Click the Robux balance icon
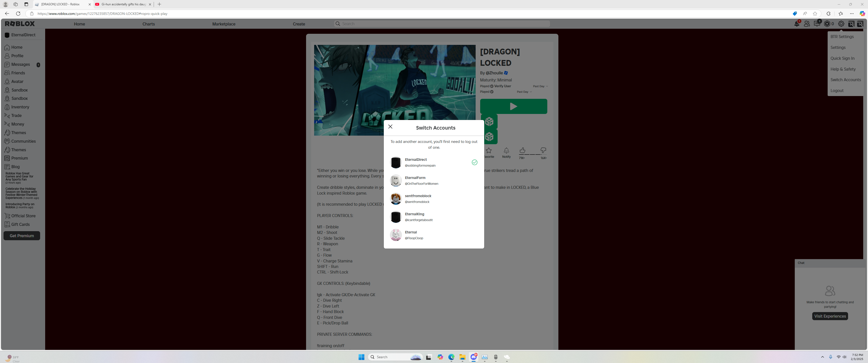Screen dimensions: 868x363 (x=827, y=24)
